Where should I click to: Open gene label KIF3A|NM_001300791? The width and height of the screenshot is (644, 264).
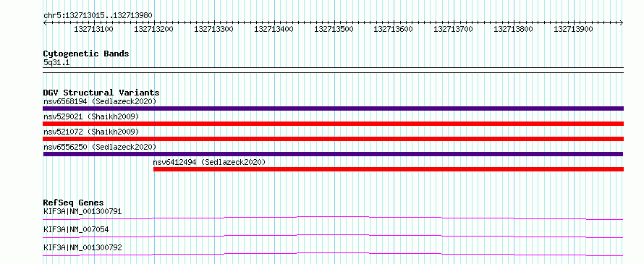pos(82,212)
